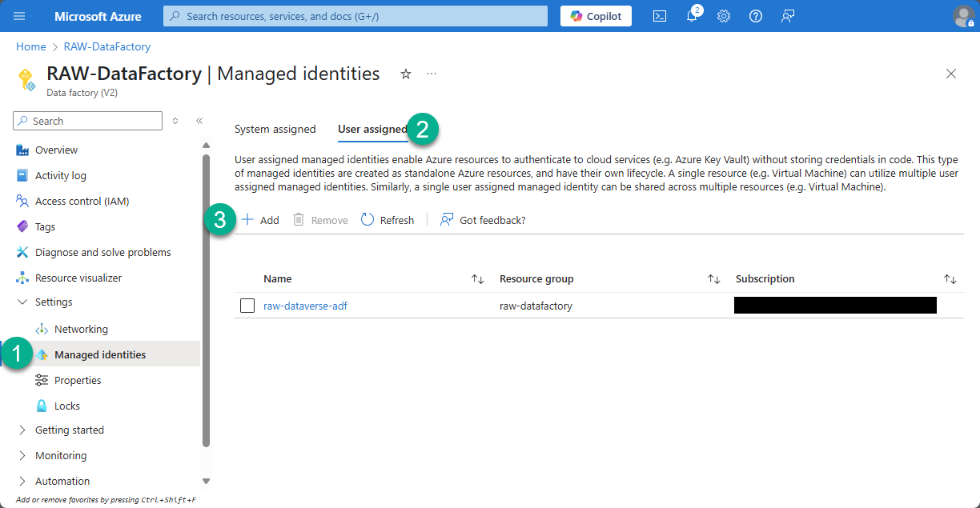Image resolution: width=980 pixels, height=508 pixels.
Task: Click Got feedback? in the toolbar
Action: 483,220
